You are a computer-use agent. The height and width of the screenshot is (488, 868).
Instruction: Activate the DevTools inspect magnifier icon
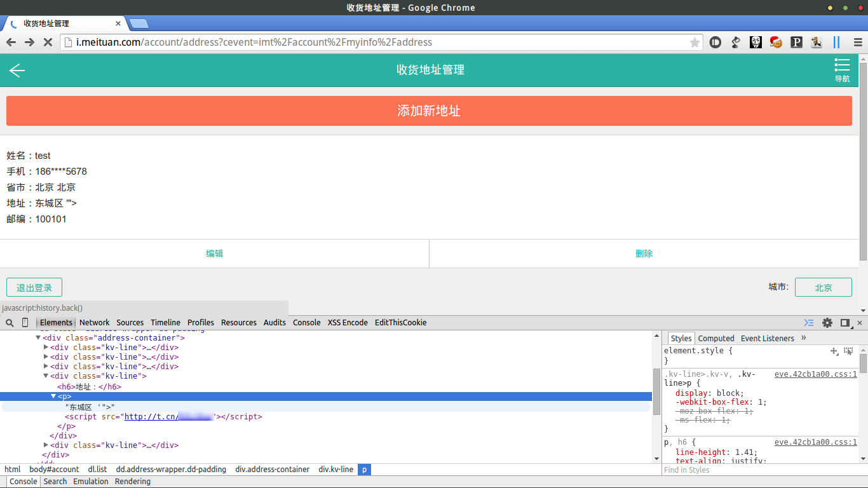[x=10, y=323]
